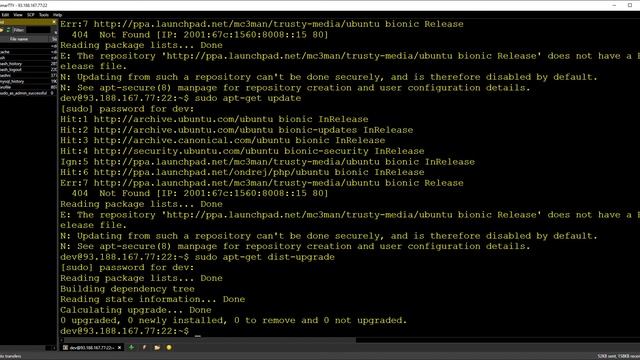Open the View menu

click(18, 15)
